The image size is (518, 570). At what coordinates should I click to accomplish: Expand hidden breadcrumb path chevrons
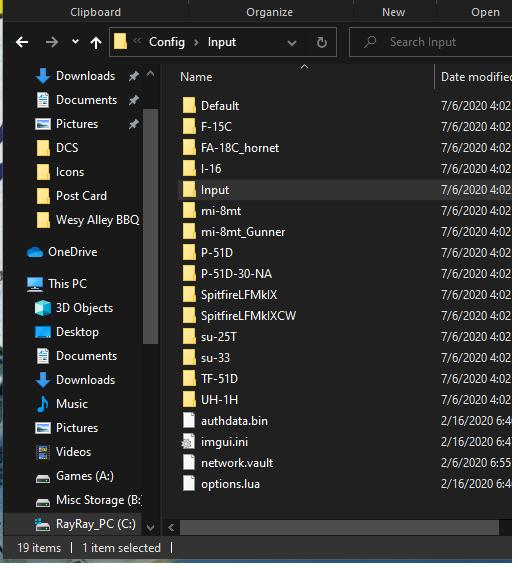click(x=137, y=41)
